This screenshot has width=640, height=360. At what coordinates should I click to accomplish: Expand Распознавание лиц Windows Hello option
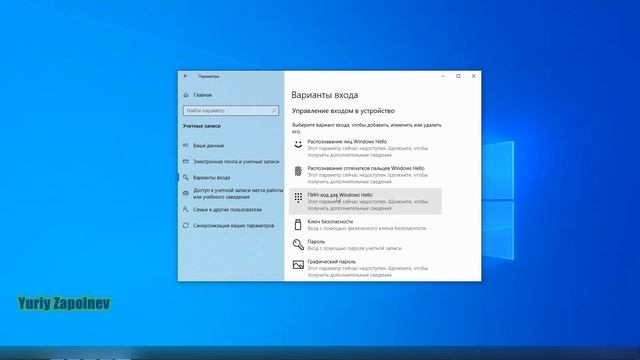(365, 148)
